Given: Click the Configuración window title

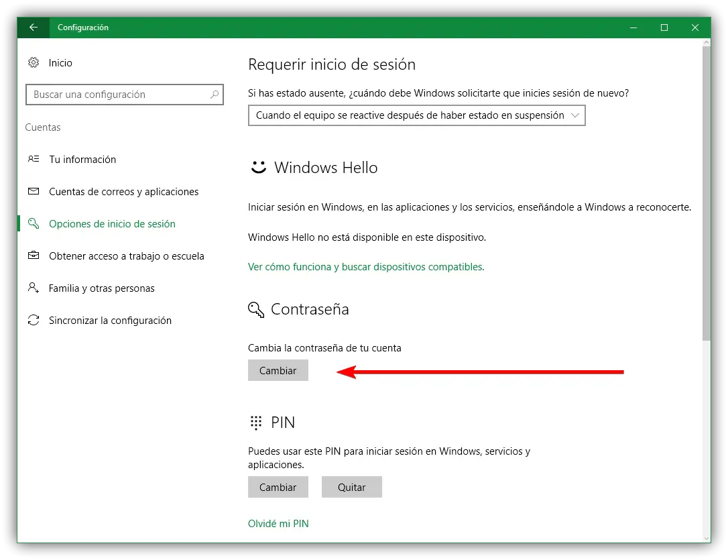Looking at the screenshot, I should 83,27.
